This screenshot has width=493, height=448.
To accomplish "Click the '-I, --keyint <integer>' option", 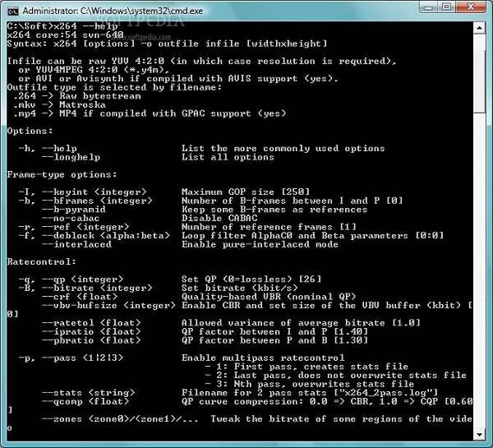I will 82,192.
